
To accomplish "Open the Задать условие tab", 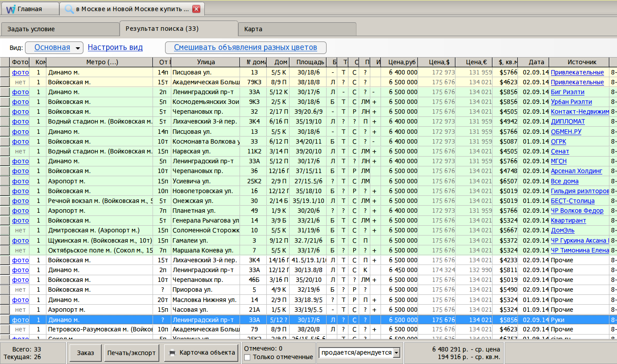I will [x=60, y=29].
